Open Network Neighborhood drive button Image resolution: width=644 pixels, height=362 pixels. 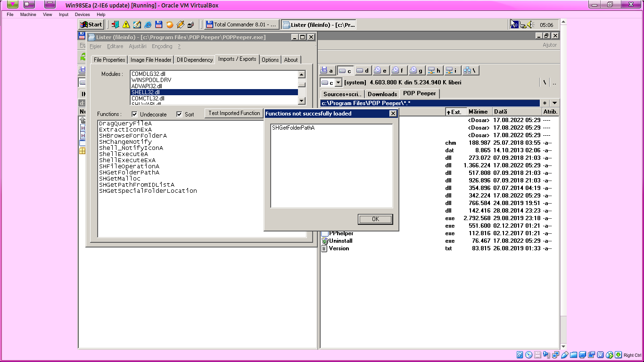pyautogui.click(x=470, y=71)
